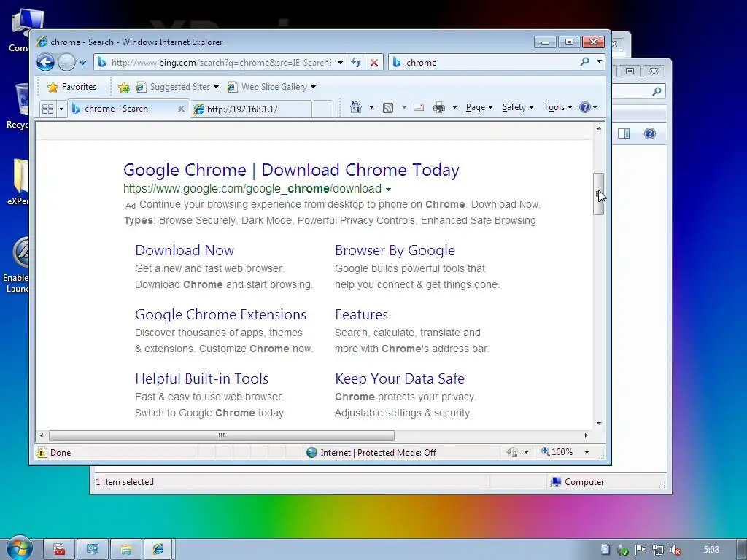The height and width of the screenshot is (560, 747).
Task: Open the Keep Your Data Safe link
Action: point(400,378)
